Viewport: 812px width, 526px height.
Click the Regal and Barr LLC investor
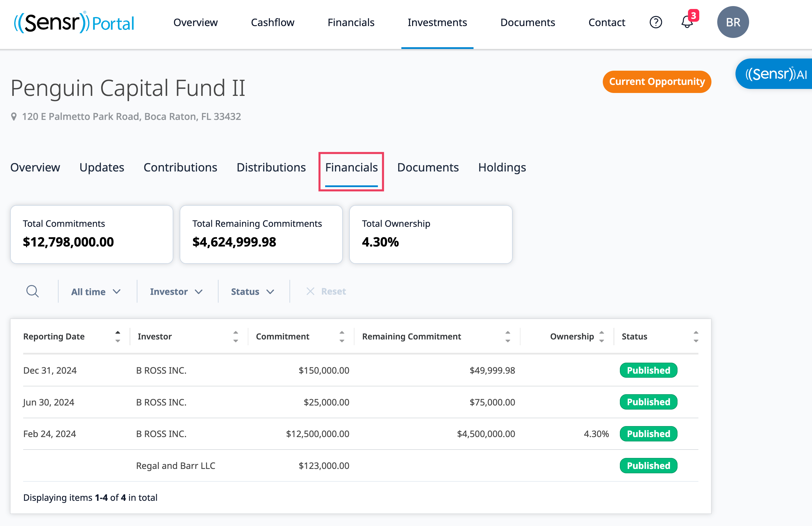[x=176, y=466]
